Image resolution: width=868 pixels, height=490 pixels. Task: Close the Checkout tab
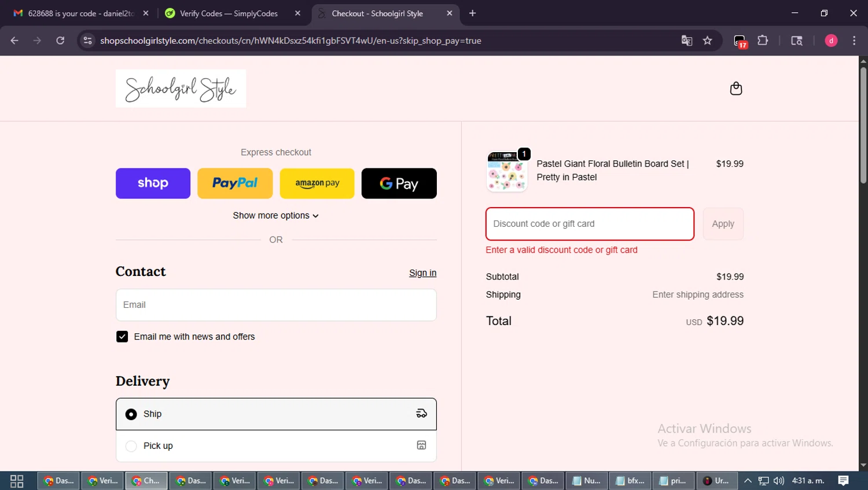(x=450, y=13)
